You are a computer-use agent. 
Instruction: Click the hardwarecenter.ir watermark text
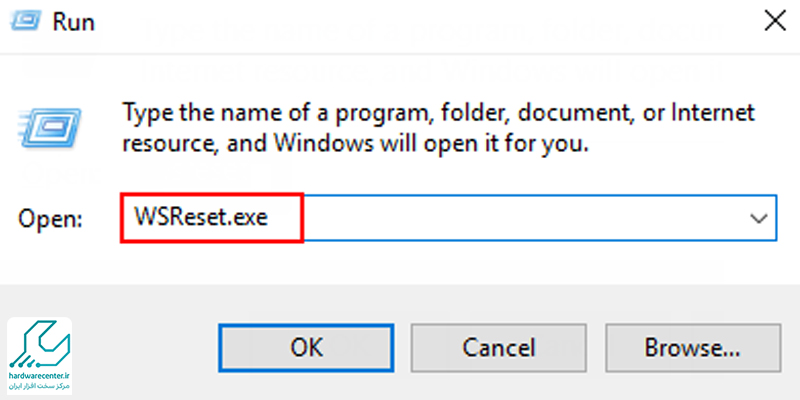tap(40, 376)
